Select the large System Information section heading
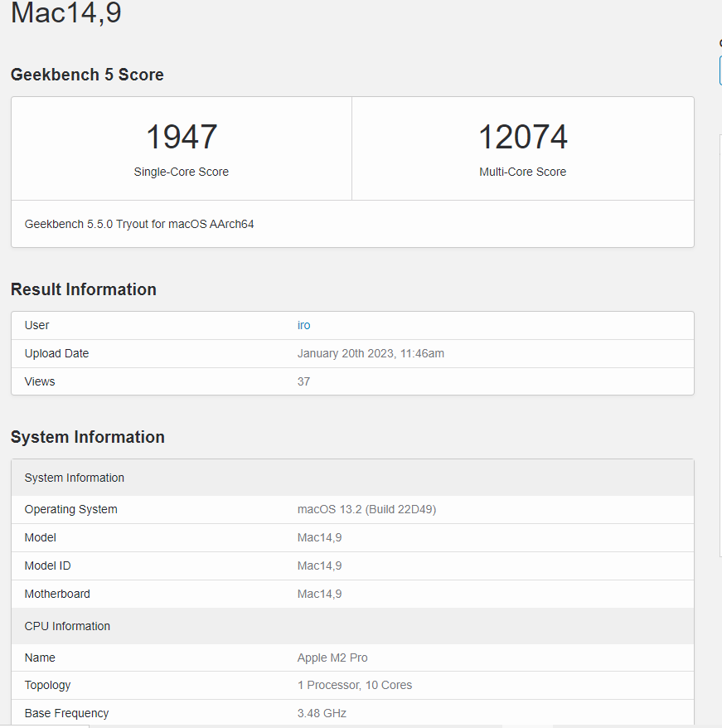The image size is (722, 728). point(88,437)
